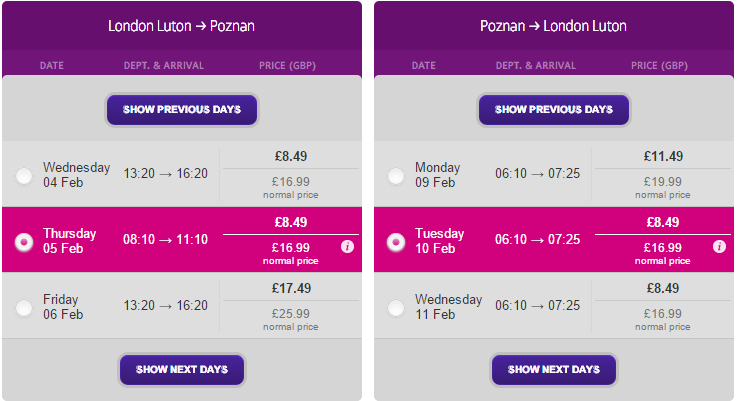Select Friday 06 Feb outbound flight radio

[24, 308]
